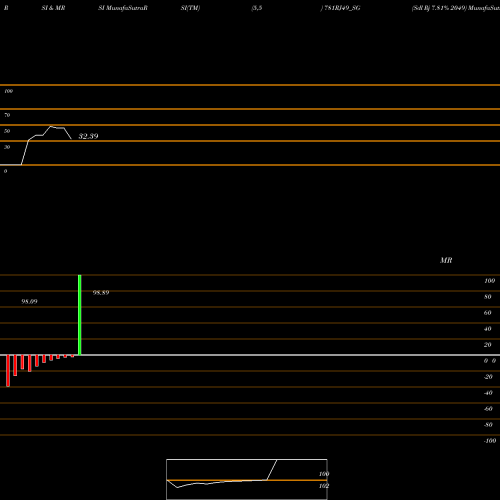Click the MR panel title
This screenshot has height=500, width=500.
pos(446,260)
